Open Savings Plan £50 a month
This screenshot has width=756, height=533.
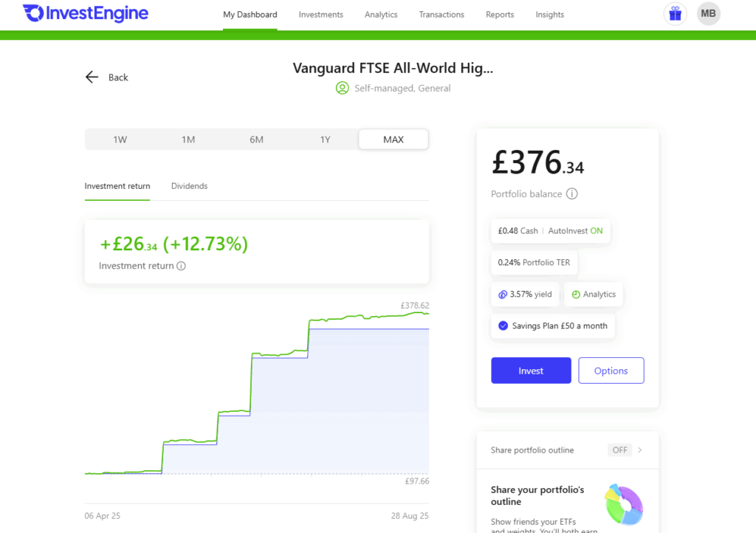tap(552, 326)
